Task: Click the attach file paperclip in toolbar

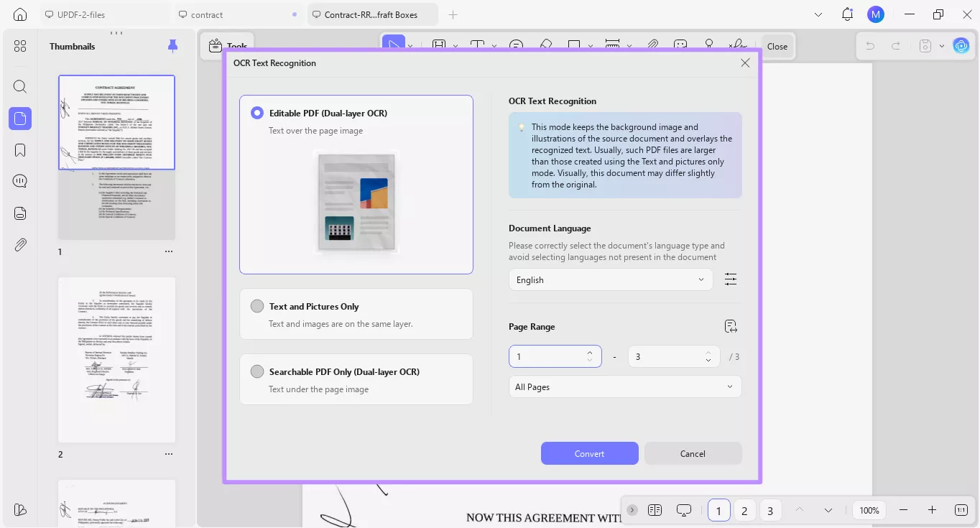Action: [x=652, y=45]
